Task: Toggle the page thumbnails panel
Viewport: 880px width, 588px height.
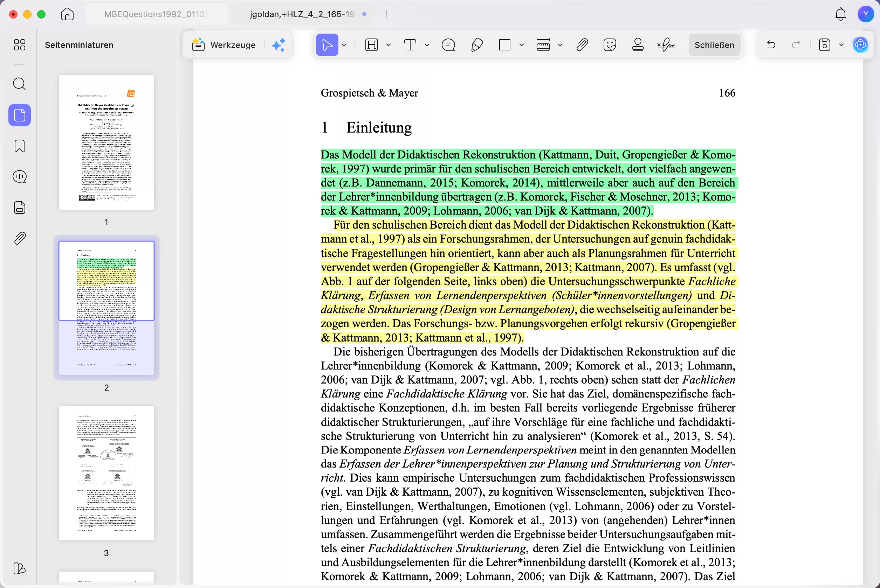Action: tap(20, 115)
